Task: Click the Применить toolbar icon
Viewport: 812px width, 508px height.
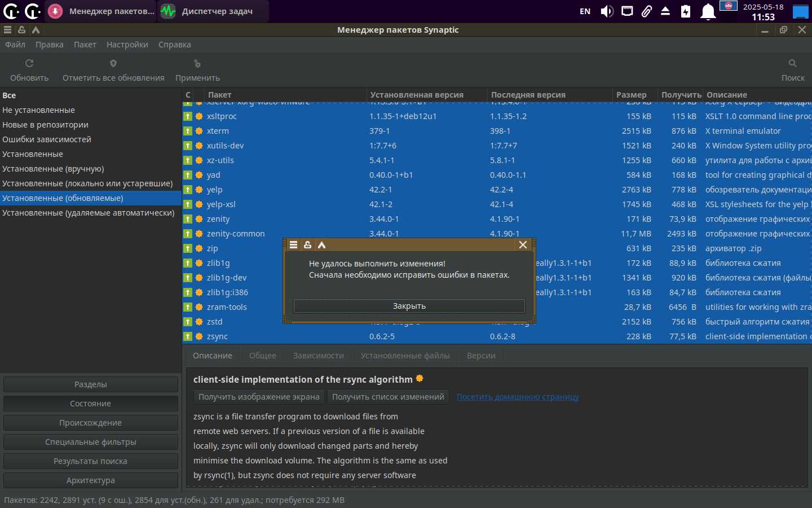Action: (197, 64)
